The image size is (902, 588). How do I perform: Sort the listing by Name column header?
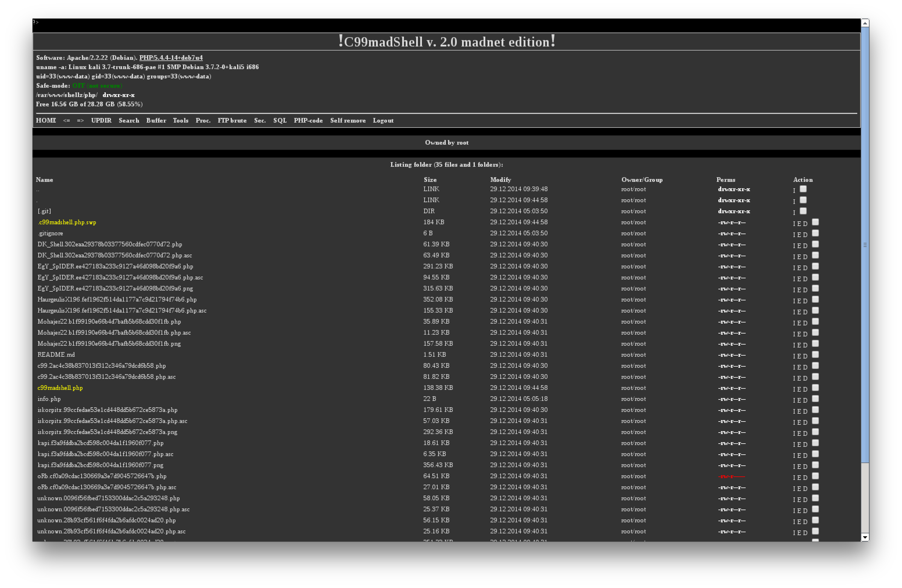(x=44, y=180)
